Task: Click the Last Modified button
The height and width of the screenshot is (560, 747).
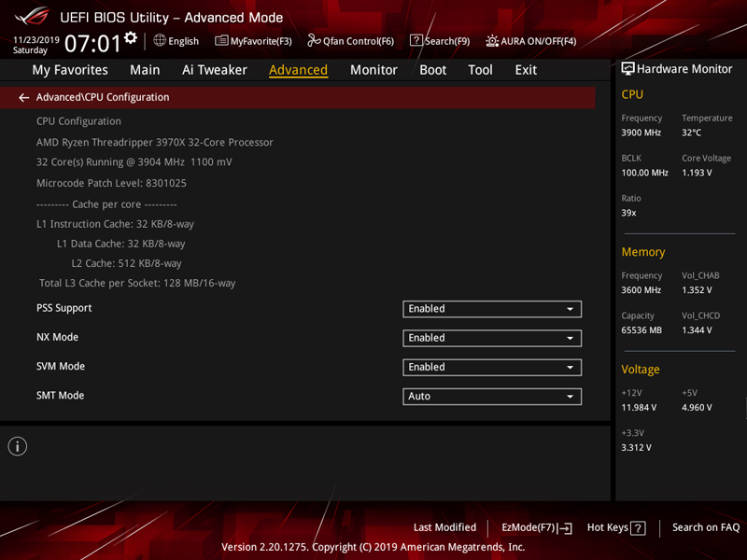Action: (444, 528)
